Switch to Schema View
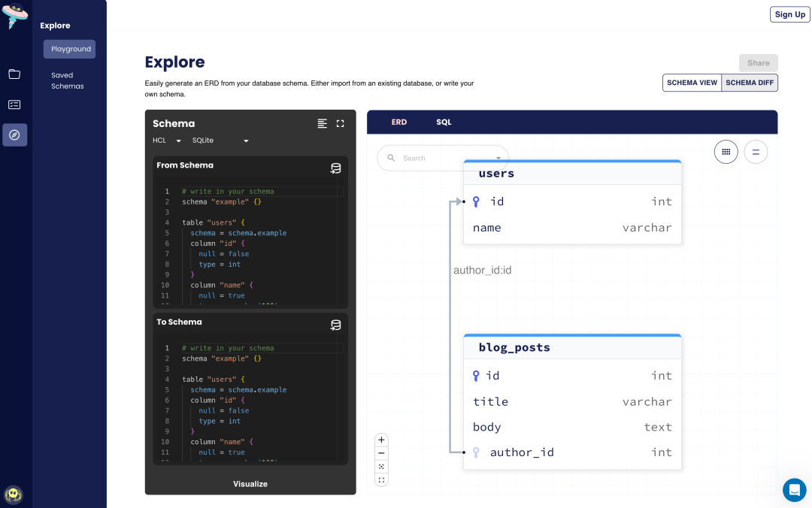The width and height of the screenshot is (812, 508). coord(692,83)
